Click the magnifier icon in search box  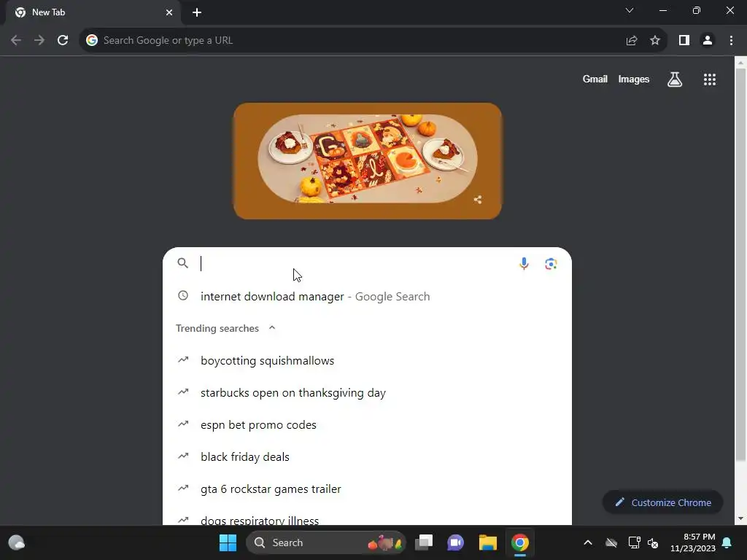[182, 262]
